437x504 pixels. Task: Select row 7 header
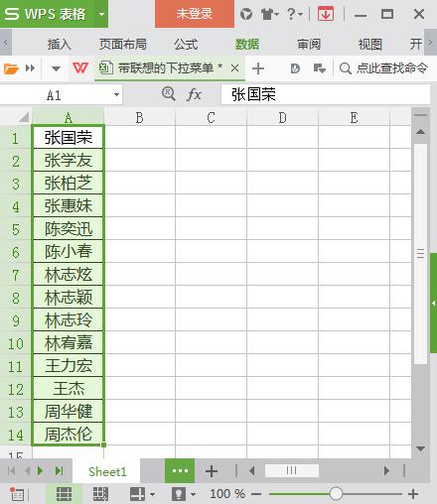coord(16,275)
